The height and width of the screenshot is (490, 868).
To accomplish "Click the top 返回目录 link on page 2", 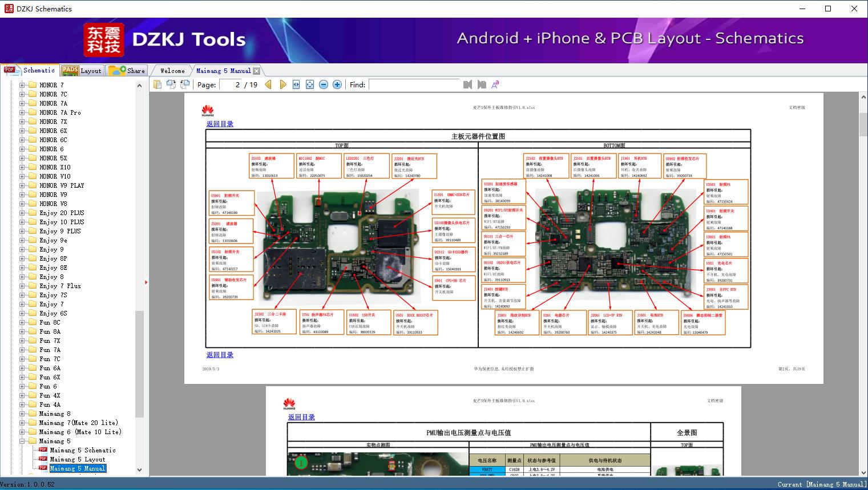I will pos(220,124).
